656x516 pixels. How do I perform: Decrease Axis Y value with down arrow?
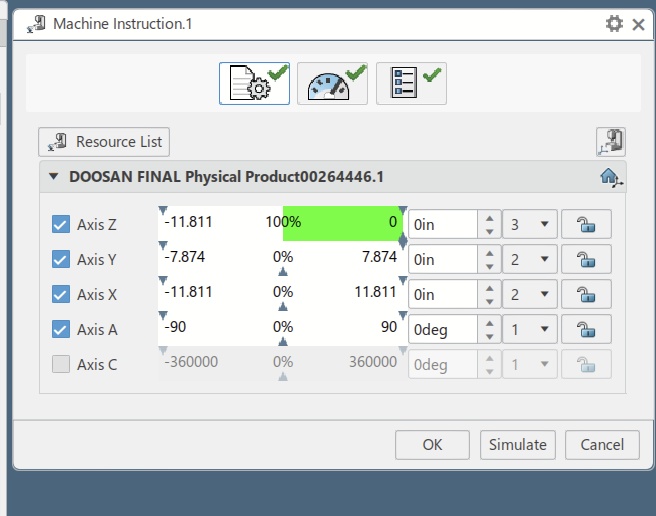coord(489,267)
